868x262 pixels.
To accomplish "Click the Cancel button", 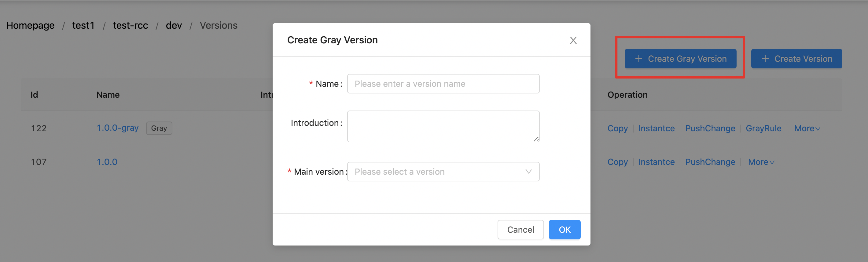I will (x=520, y=230).
